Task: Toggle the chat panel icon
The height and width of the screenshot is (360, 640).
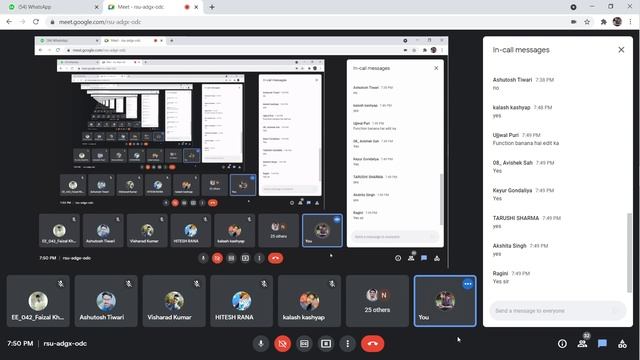Action: 602,344
